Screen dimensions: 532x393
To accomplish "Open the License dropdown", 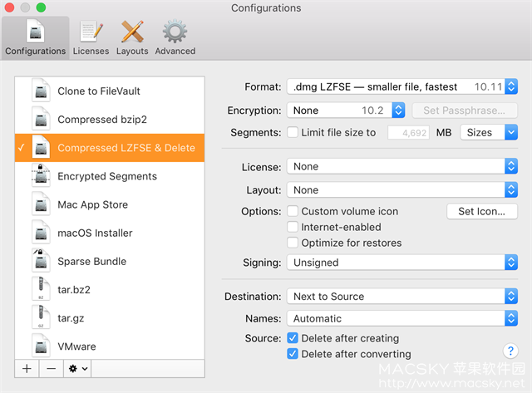I will point(402,166).
